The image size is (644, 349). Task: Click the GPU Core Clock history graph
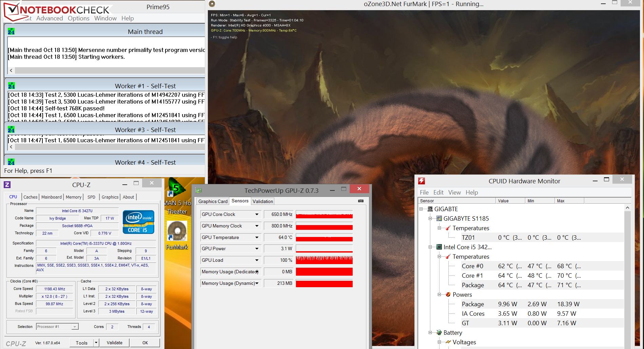click(324, 214)
